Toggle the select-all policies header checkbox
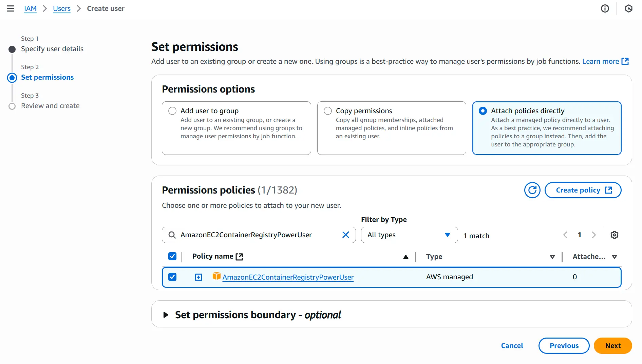The width and height of the screenshot is (642, 364). 172,256
